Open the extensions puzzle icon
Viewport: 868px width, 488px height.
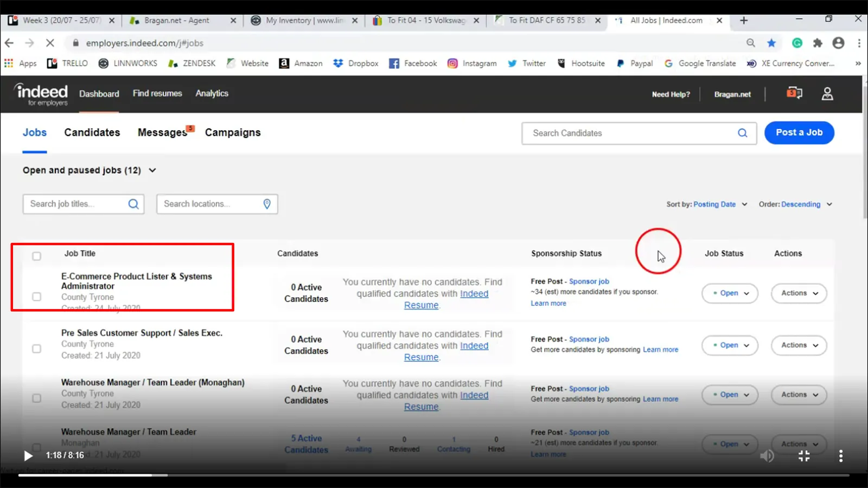[818, 43]
